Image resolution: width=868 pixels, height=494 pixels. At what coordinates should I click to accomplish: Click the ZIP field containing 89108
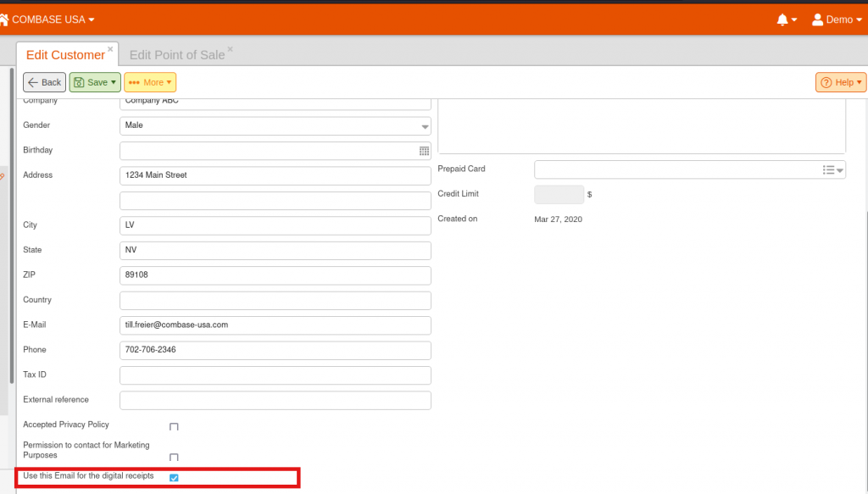pos(275,275)
